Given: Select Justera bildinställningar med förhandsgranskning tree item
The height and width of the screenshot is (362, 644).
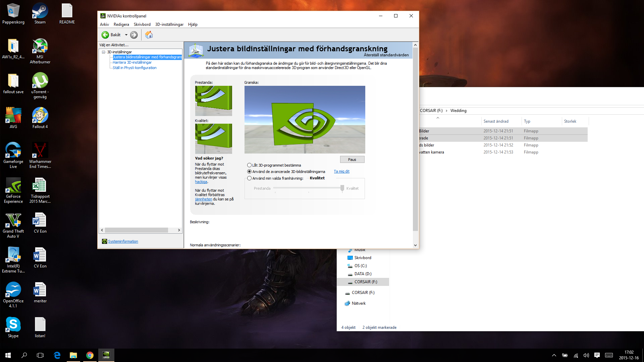Looking at the screenshot, I should 147,57.
